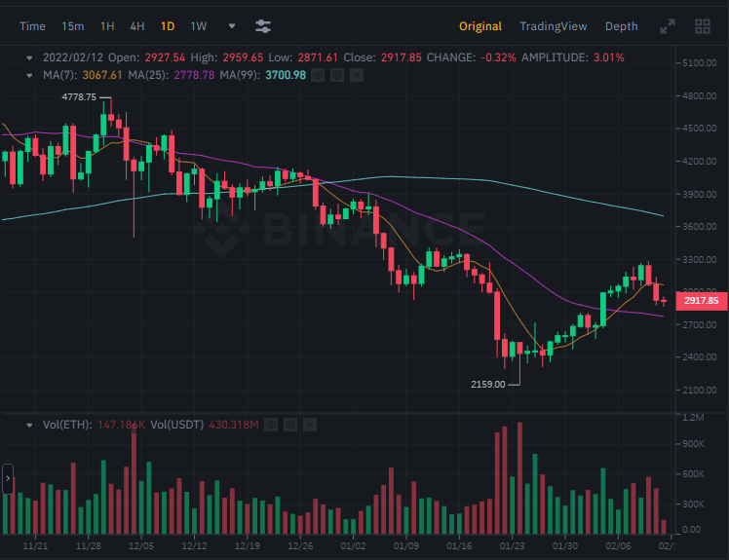Open the multi-chart grid layout icon

pos(703,26)
